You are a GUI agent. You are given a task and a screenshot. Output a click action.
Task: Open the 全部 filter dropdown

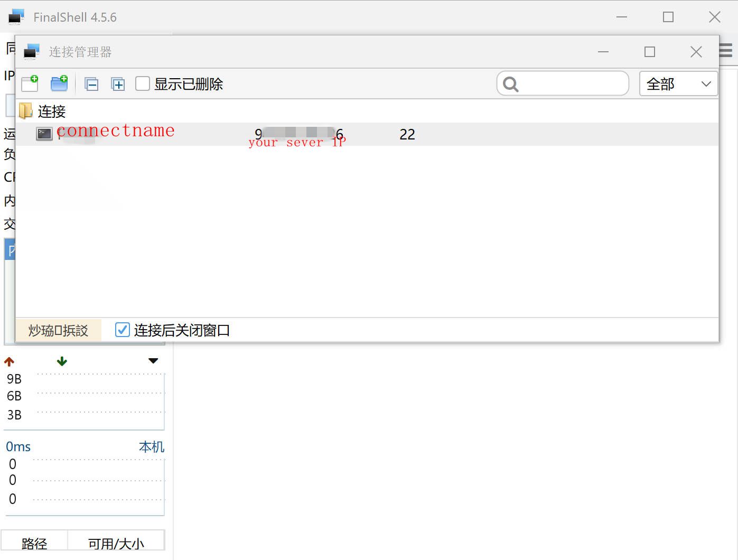point(678,83)
